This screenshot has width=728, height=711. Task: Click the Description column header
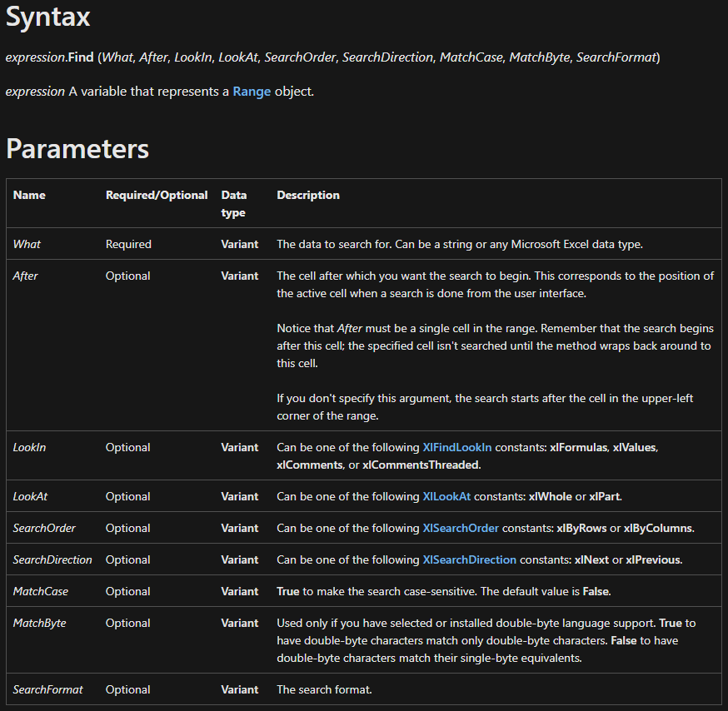point(308,195)
